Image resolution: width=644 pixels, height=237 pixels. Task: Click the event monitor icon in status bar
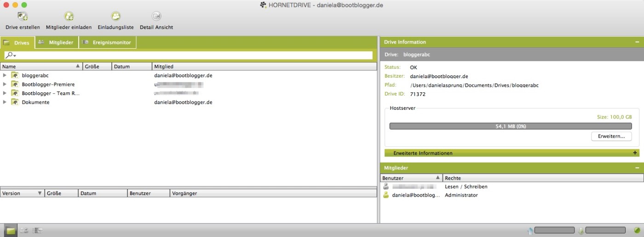pyautogui.click(x=37, y=230)
